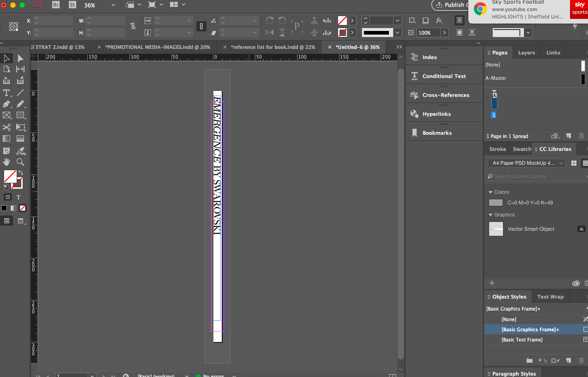
Task: Set formatting affects text
Action: coord(18,197)
